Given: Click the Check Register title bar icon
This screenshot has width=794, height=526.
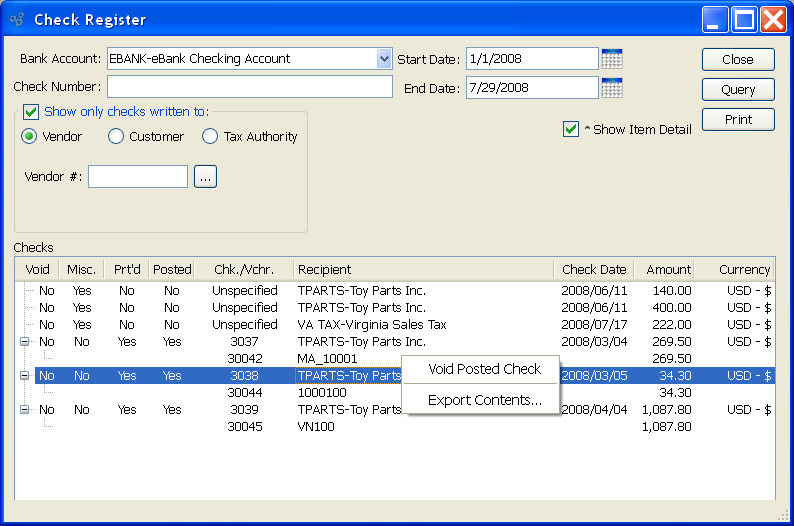Looking at the screenshot, I should pos(17,19).
